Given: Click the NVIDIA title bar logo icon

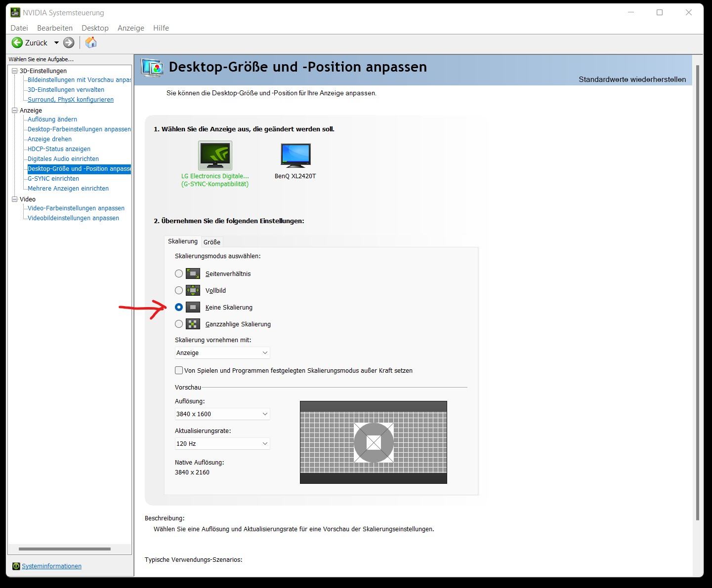Looking at the screenshot, I should [x=15, y=12].
